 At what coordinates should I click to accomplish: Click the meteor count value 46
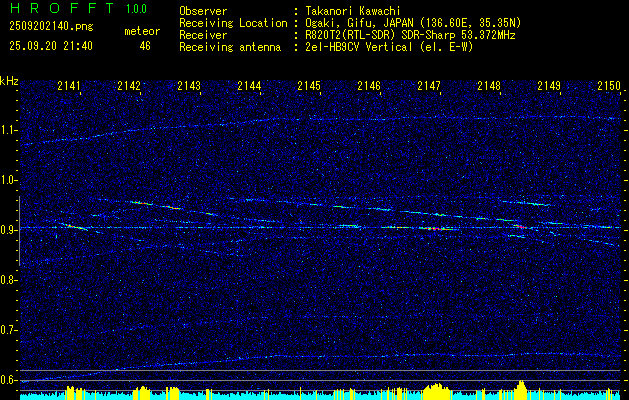pos(145,46)
